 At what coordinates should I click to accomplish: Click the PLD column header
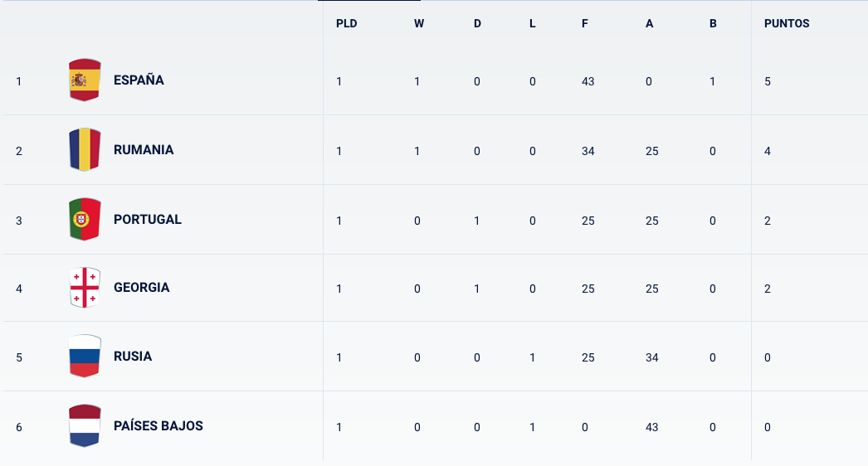point(347,23)
